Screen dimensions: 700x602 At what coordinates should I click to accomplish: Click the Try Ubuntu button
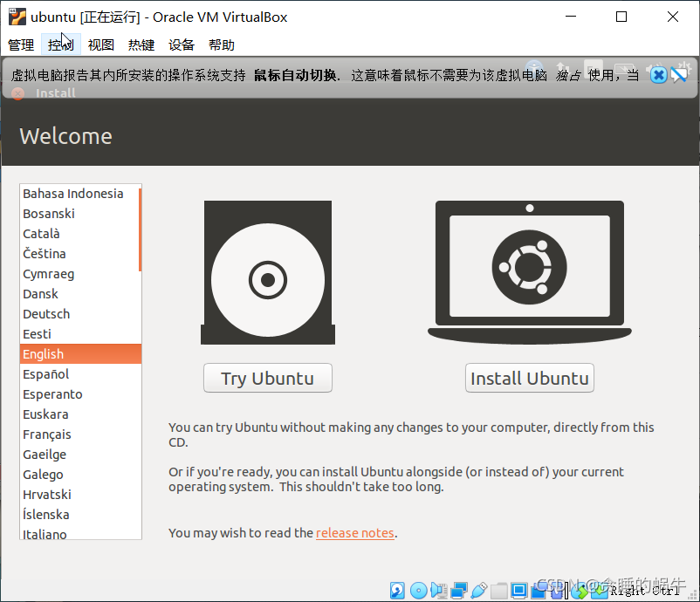tap(268, 378)
